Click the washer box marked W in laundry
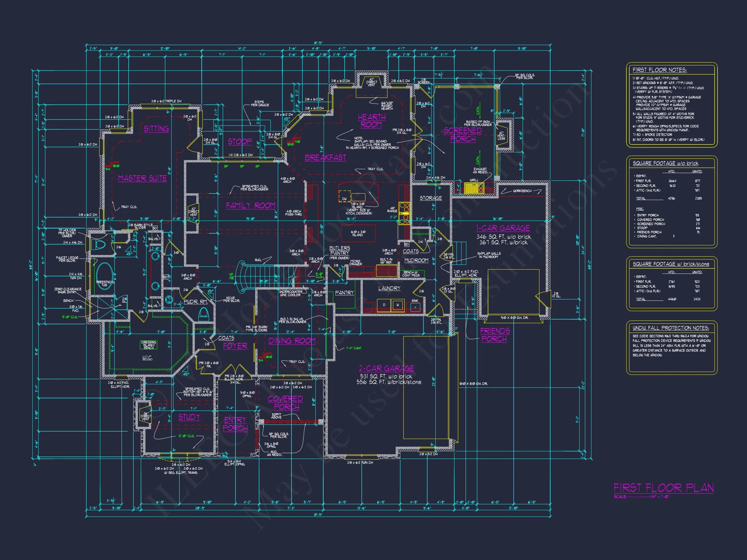 coord(398,305)
